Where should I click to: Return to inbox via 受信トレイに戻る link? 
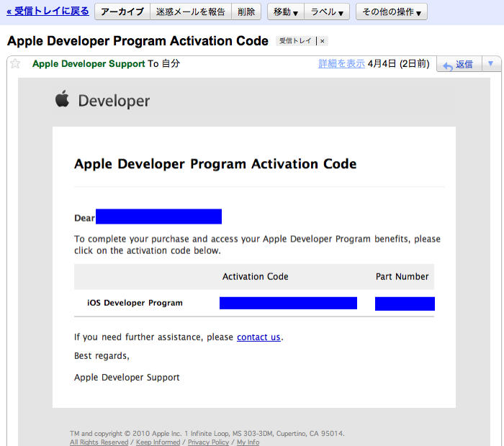coord(48,12)
